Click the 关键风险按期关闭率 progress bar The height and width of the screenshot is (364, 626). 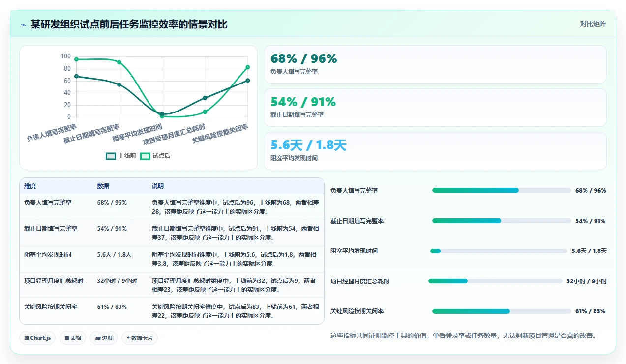click(x=502, y=311)
